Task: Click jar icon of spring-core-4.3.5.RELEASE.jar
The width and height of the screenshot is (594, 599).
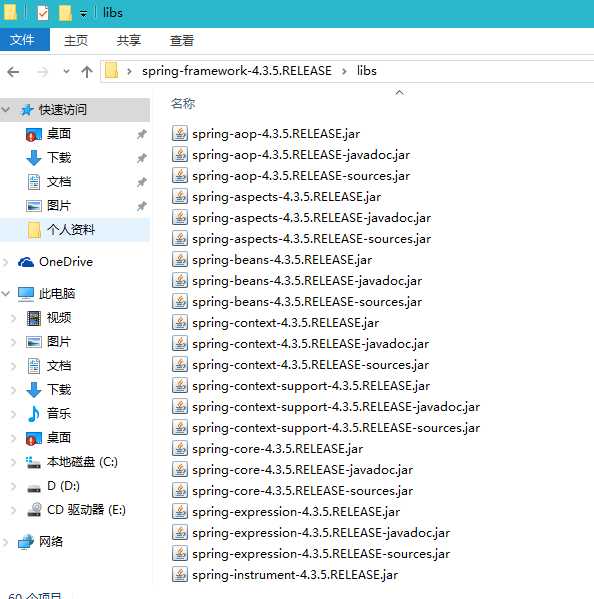Action: click(180, 448)
